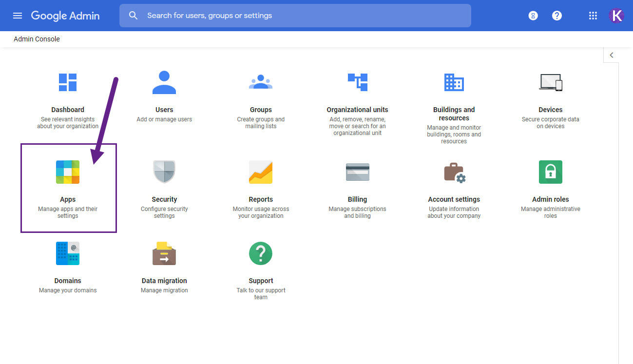
Task: Open the Account settings briefcase icon
Action: click(x=455, y=172)
